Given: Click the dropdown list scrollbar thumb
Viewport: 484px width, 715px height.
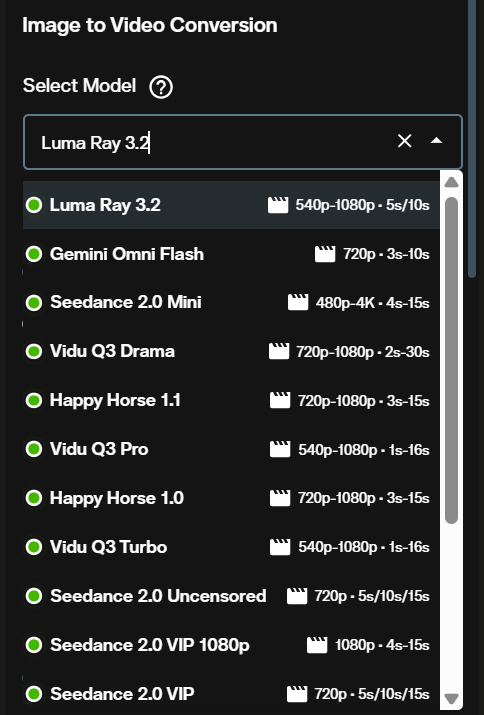Looking at the screenshot, I should (x=451, y=360).
